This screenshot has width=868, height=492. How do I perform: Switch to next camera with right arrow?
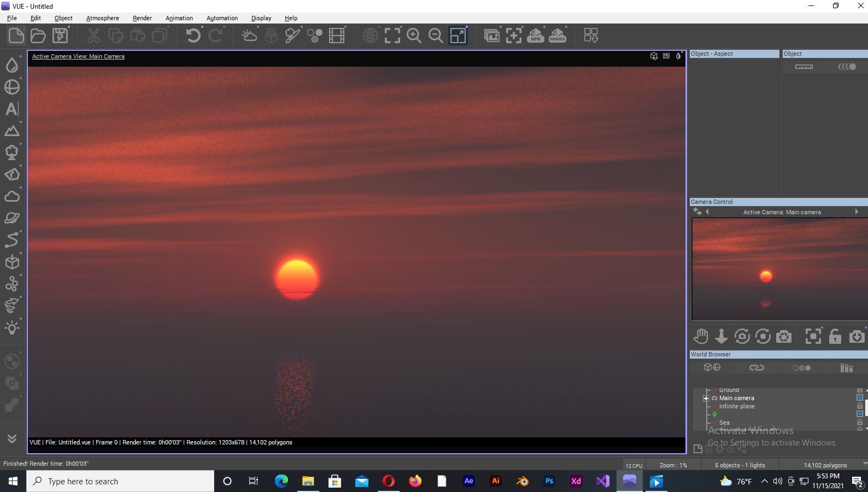point(857,212)
